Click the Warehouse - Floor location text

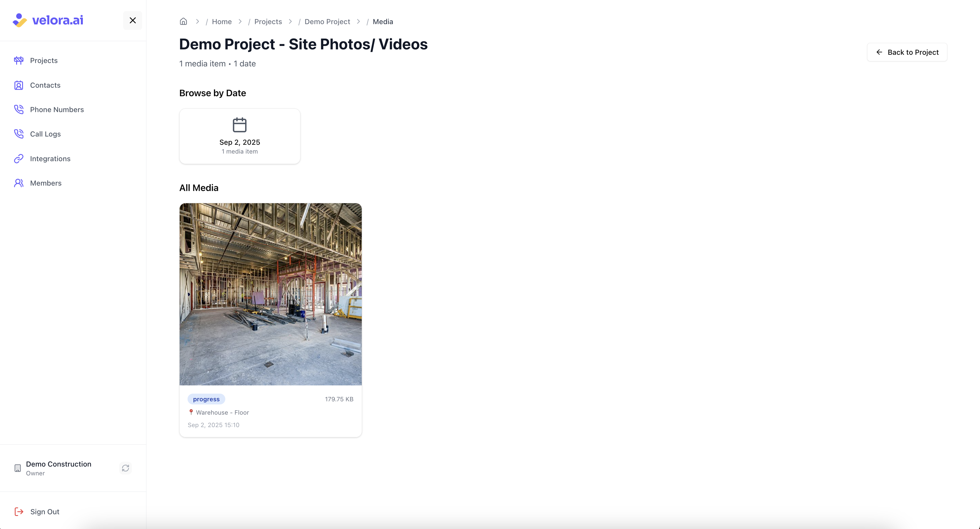(222, 413)
